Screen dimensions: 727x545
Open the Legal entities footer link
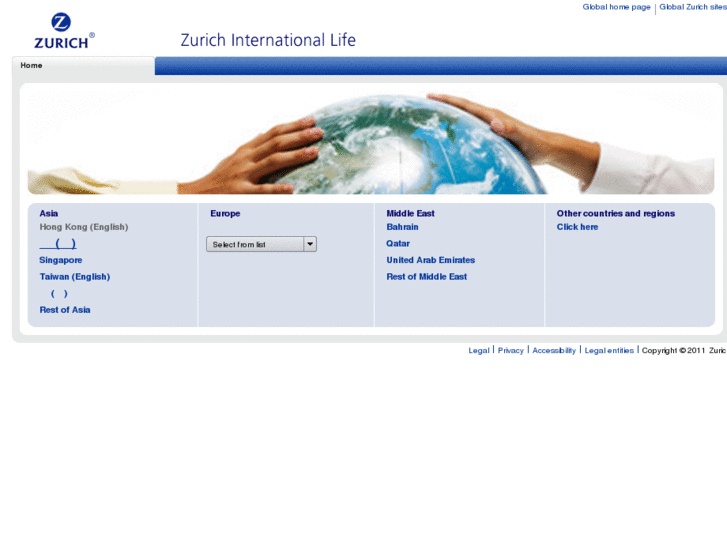[x=609, y=350]
